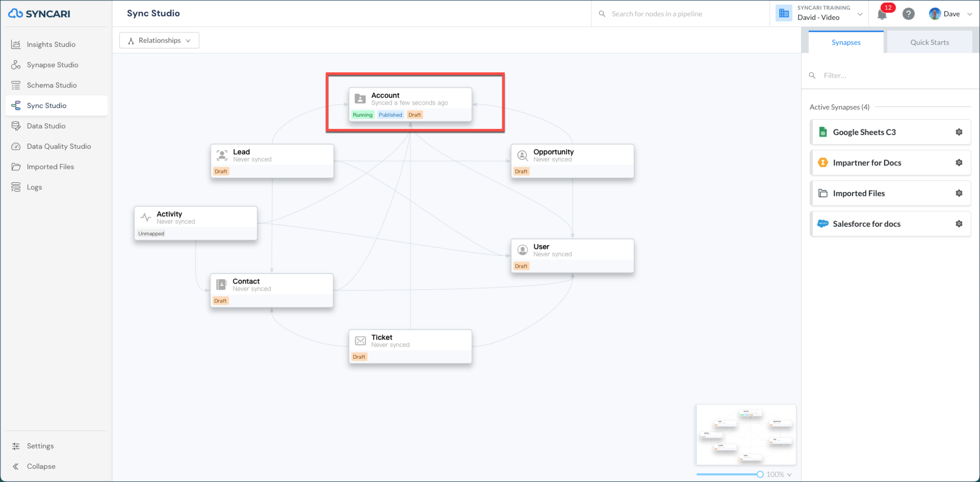Click the Salesforce cloud logo icon
The image size is (980, 482).
822,223
